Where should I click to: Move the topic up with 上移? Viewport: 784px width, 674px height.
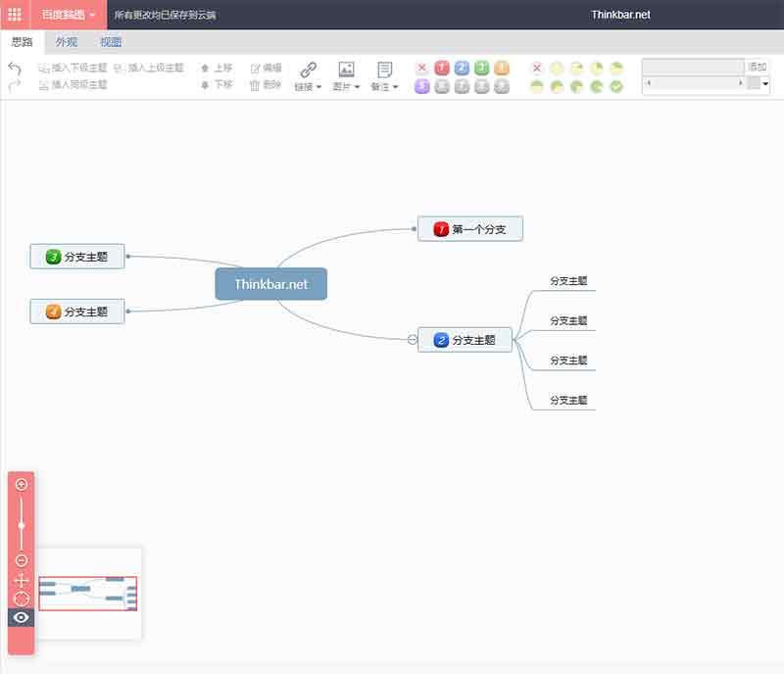(x=217, y=68)
